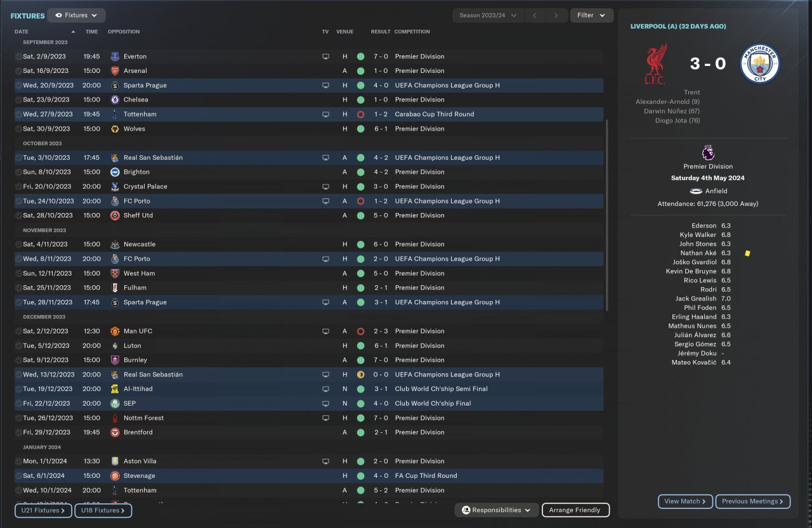Open the Fixtures view dropdown
The width and height of the screenshot is (812, 528).
(x=76, y=15)
